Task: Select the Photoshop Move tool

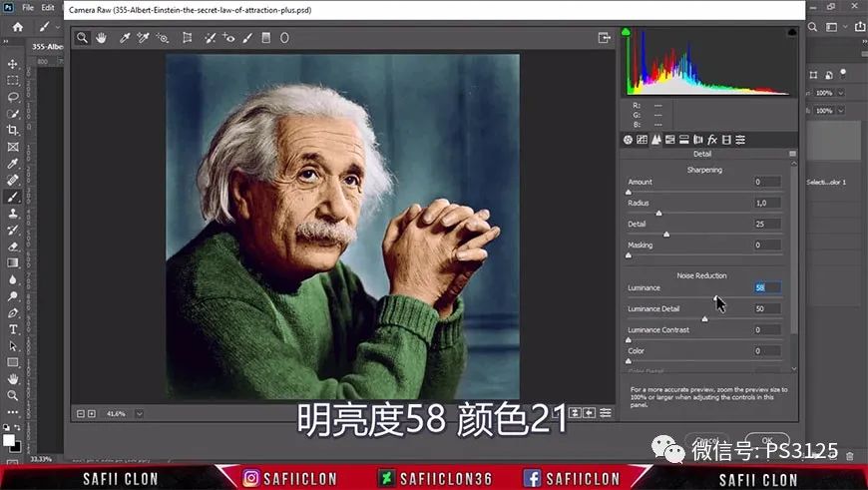Action: [x=12, y=64]
